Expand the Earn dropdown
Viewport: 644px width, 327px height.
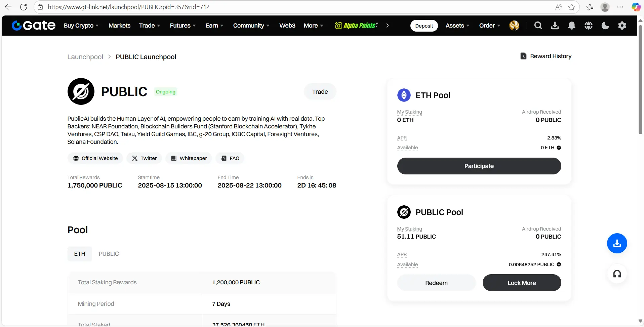point(214,26)
